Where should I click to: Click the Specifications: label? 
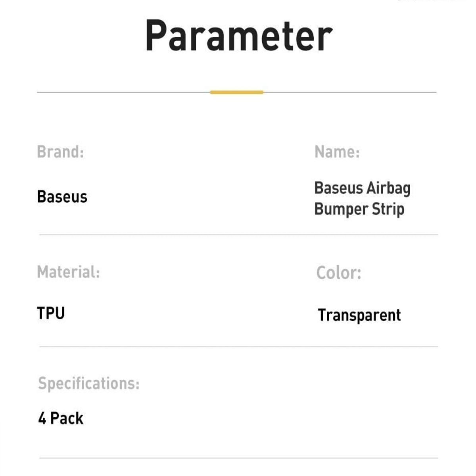point(88,384)
